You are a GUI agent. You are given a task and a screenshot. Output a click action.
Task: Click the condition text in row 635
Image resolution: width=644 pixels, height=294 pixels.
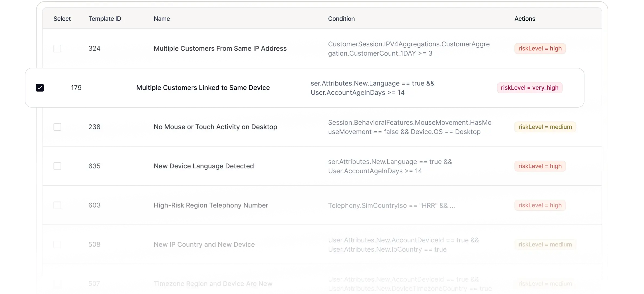390,166
